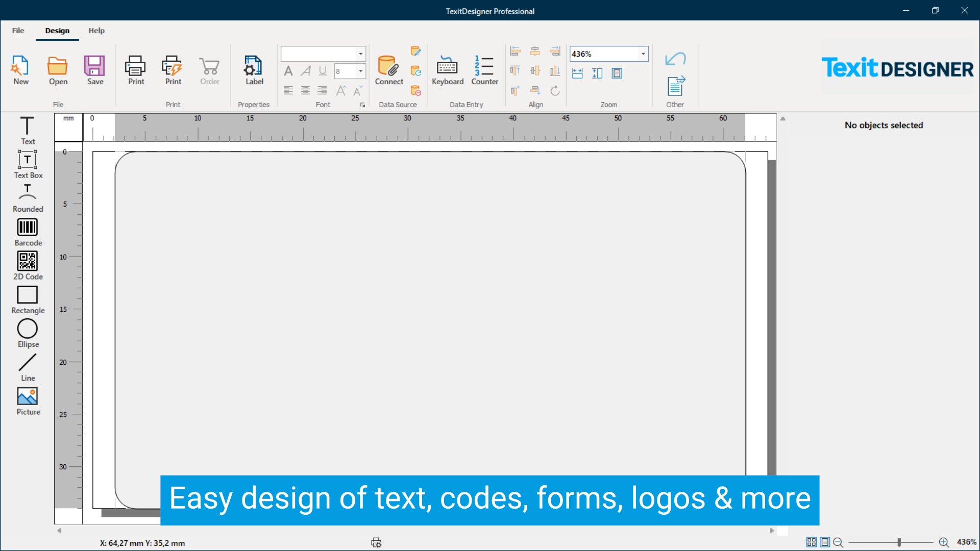The height and width of the screenshot is (551, 980).
Task: Click the zoom out magnifier in status bar
Action: pyautogui.click(x=838, y=542)
